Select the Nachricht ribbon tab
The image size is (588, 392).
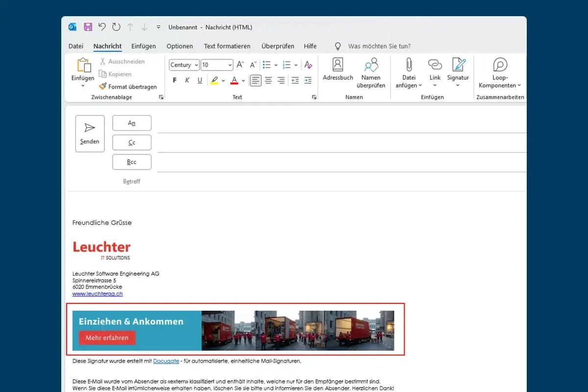tap(107, 46)
